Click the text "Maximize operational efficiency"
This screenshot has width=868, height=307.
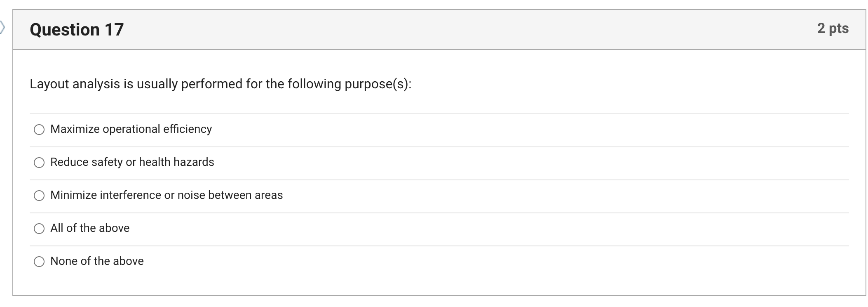pos(131,129)
